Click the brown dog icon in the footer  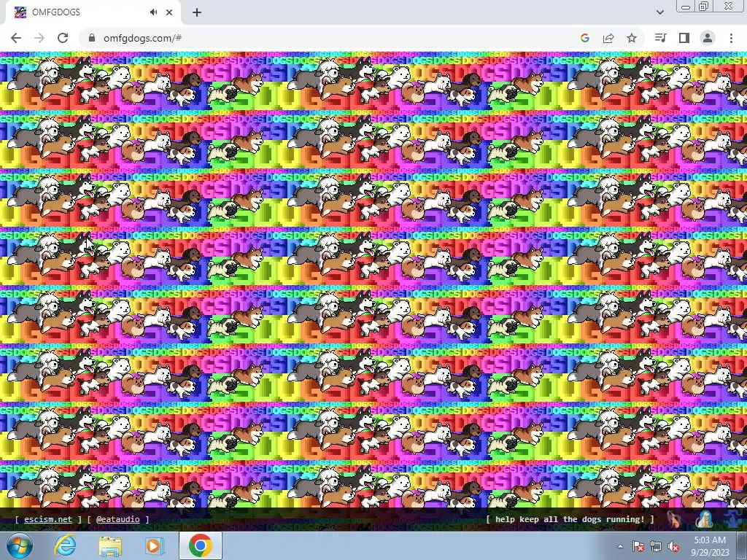coord(674,519)
